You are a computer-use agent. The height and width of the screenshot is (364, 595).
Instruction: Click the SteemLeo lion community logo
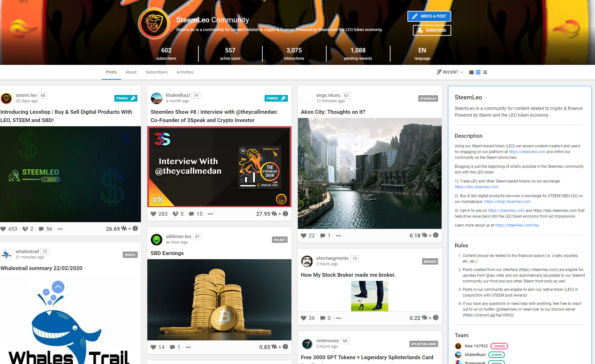(x=154, y=23)
